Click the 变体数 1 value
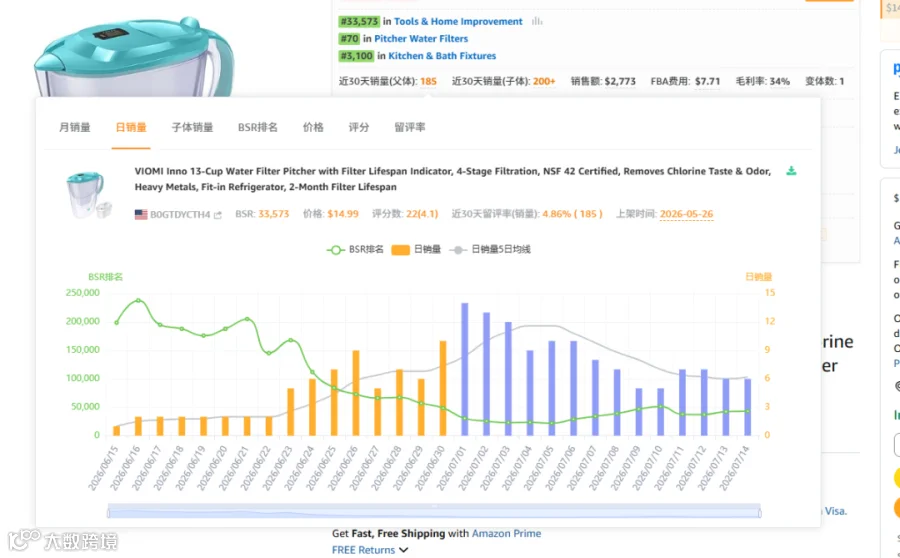Screen dimensions: 900x558 click(841, 82)
